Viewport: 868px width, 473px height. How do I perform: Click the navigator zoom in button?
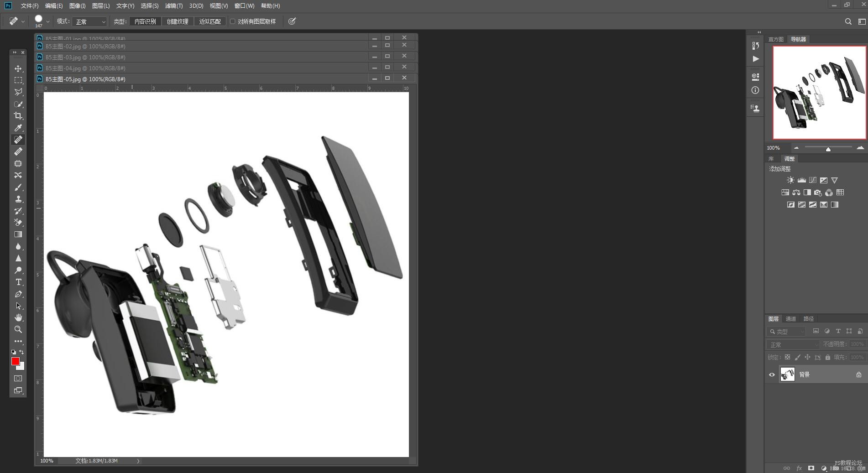point(860,148)
